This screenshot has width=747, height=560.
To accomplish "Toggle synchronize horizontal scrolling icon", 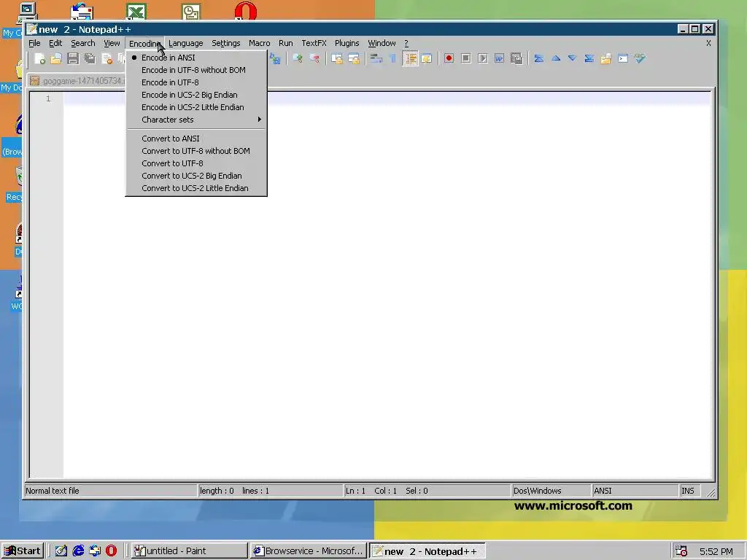I will 354,58.
